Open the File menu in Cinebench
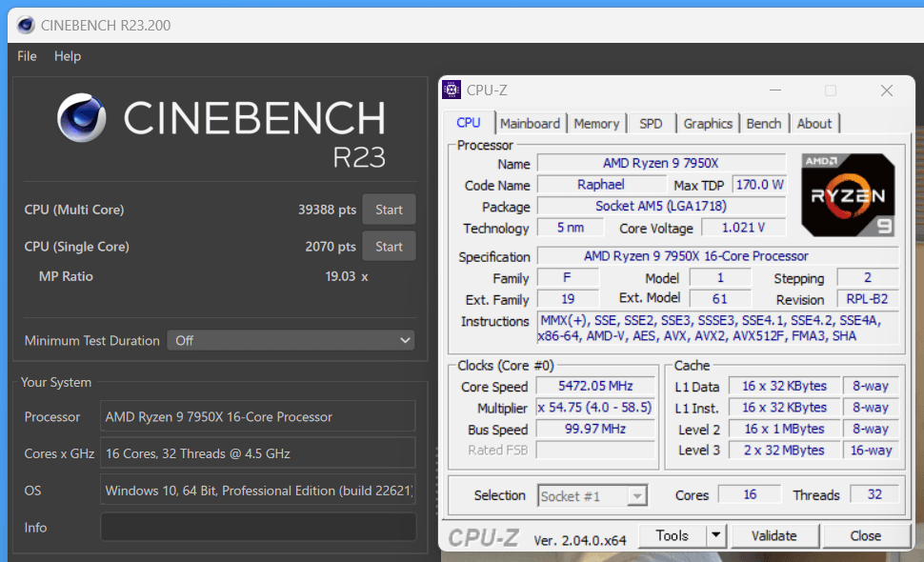This screenshot has width=924, height=562. coord(27,56)
